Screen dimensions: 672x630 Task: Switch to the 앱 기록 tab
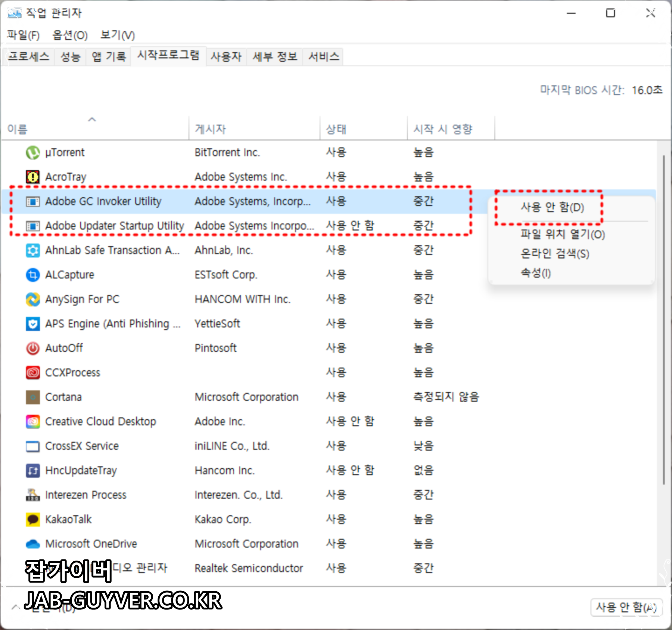(x=108, y=57)
